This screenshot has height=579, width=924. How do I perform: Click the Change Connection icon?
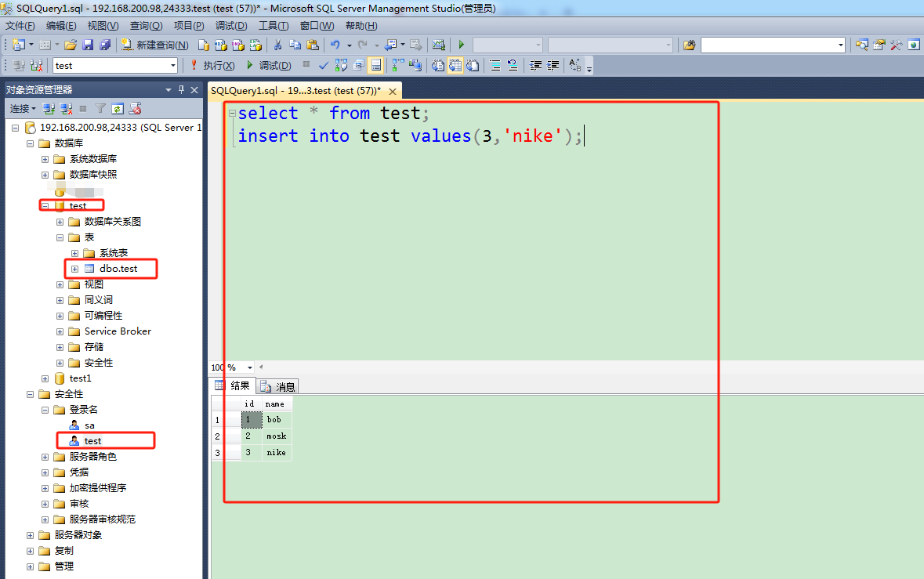tap(36, 65)
